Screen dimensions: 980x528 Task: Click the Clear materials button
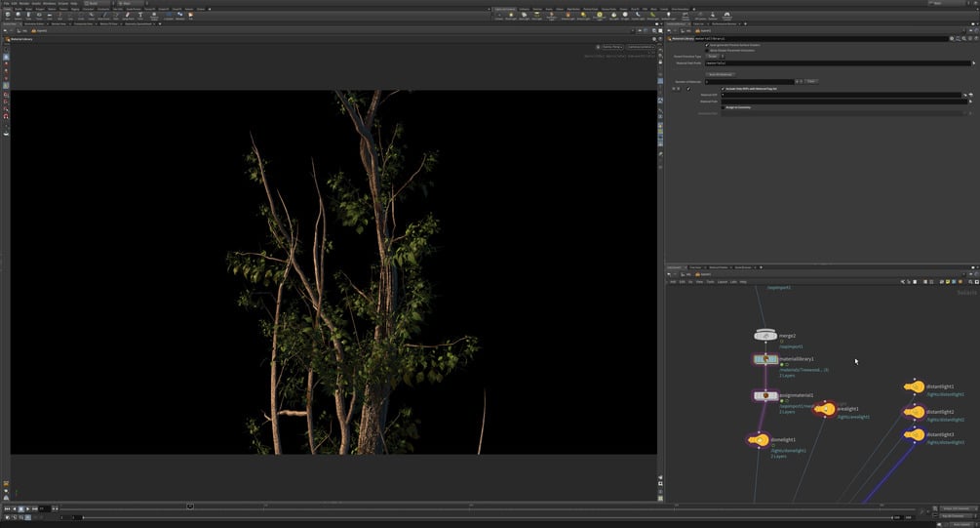(x=810, y=81)
